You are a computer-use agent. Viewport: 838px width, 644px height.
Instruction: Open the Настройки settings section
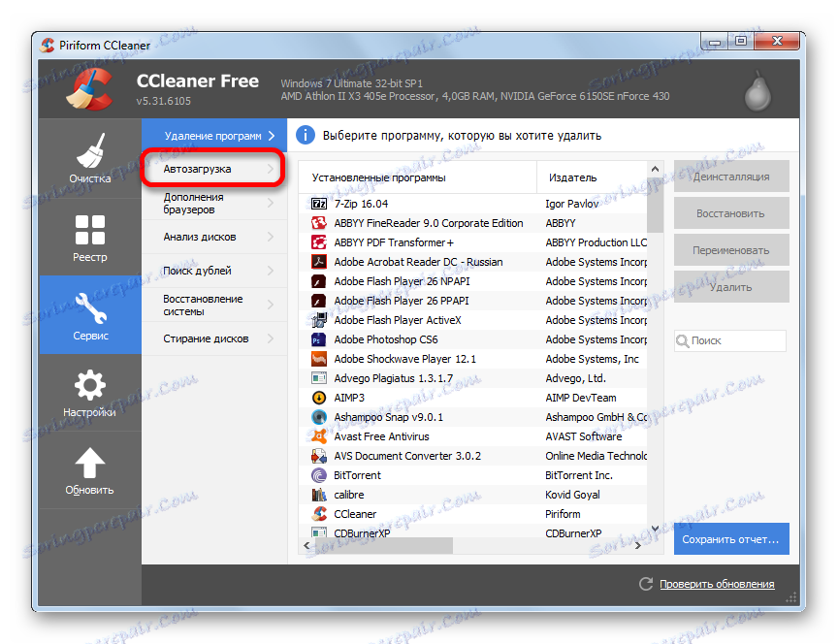click(90, 392)
